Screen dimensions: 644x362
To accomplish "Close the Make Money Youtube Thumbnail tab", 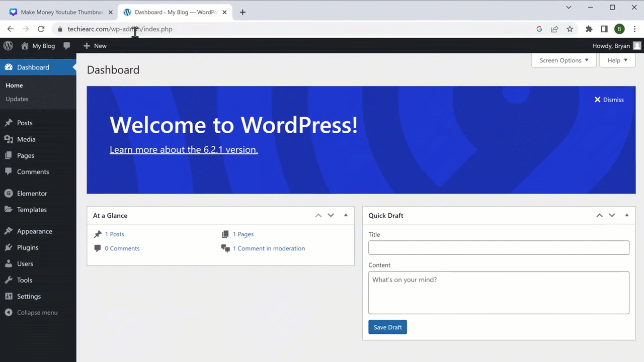I will click(110, 12).
